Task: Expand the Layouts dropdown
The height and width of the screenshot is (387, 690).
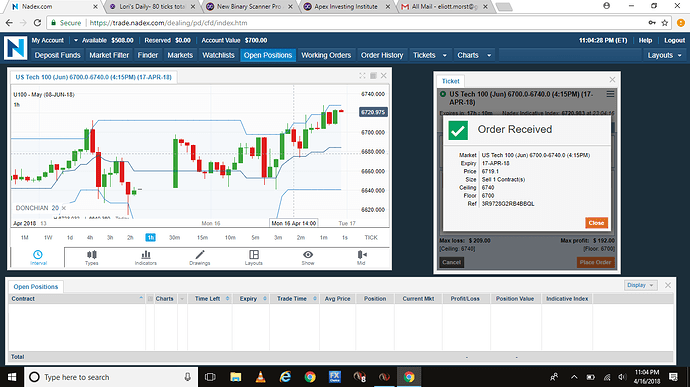Action: [664, 55]
